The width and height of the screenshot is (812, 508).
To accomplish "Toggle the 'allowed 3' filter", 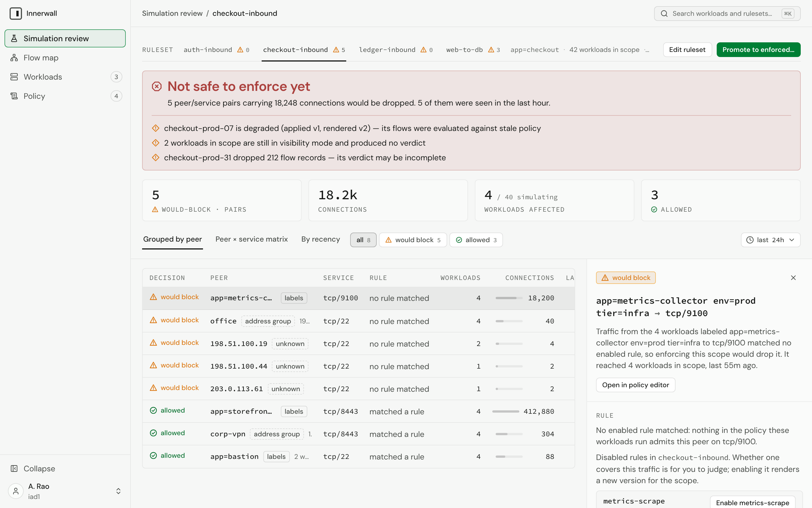I will 476,240.
